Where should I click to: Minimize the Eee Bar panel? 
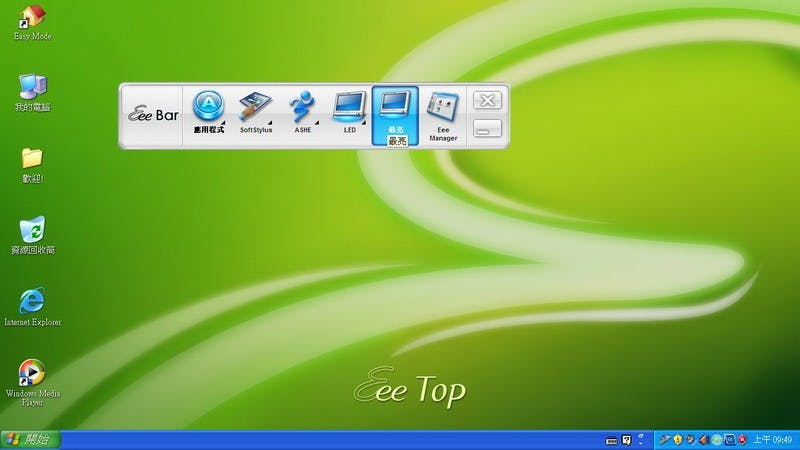tap(487, 129)
